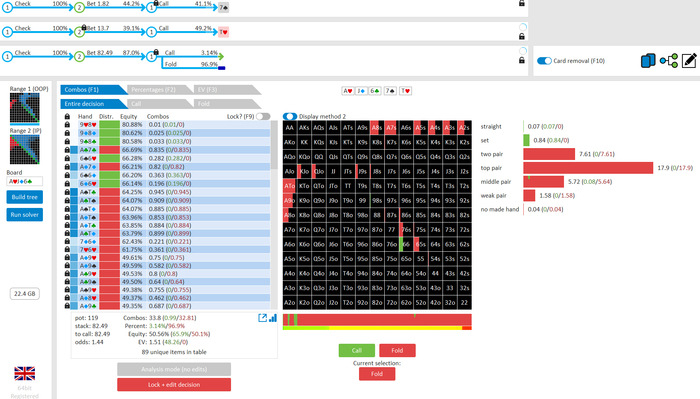Viewport: 700px width, 399px height.
Task: Click the red two pair bar in the hand categories
Action: (x=549, y=154)
